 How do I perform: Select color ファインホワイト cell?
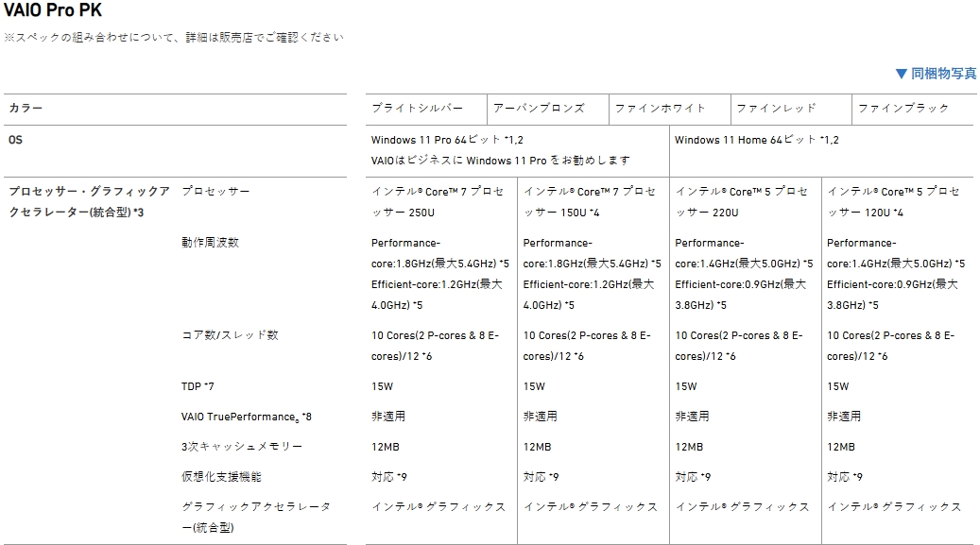click(x=669, y=108)
